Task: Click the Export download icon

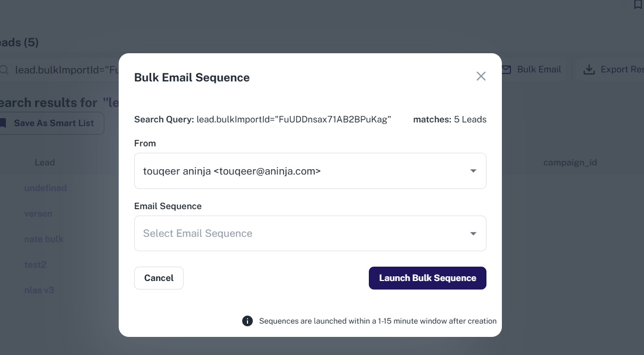Action: [589, 70]
